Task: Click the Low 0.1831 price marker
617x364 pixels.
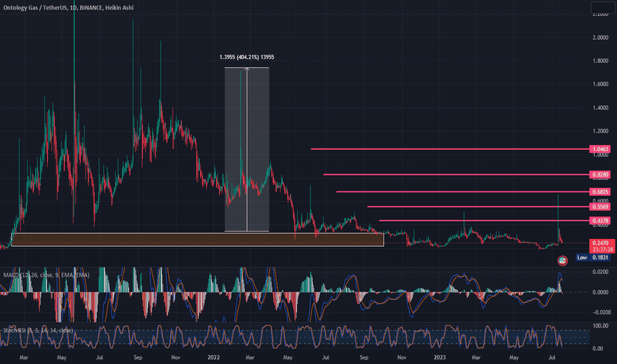Action: [x=593, y=257]
